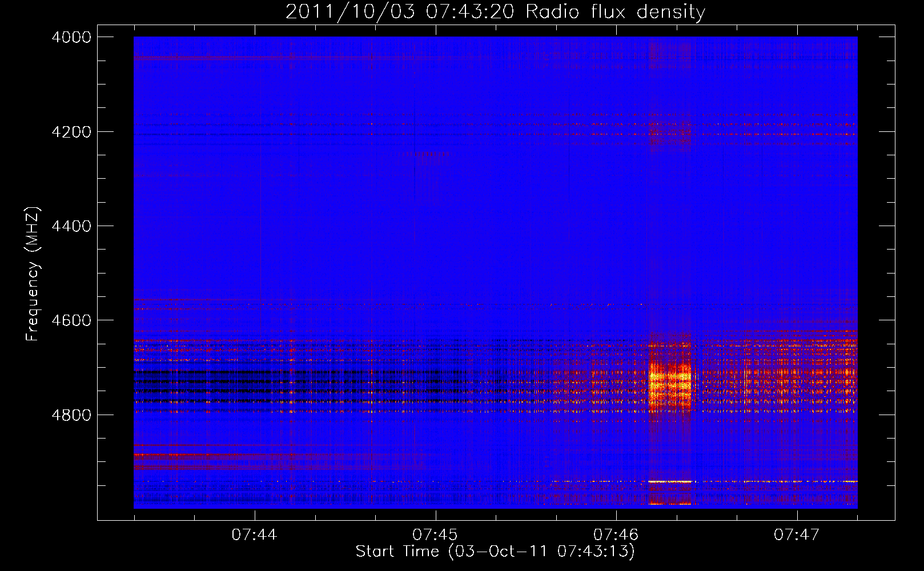Click the 07:47 time tick label
This screenshot has height=571, width=924.
(797, 535)
